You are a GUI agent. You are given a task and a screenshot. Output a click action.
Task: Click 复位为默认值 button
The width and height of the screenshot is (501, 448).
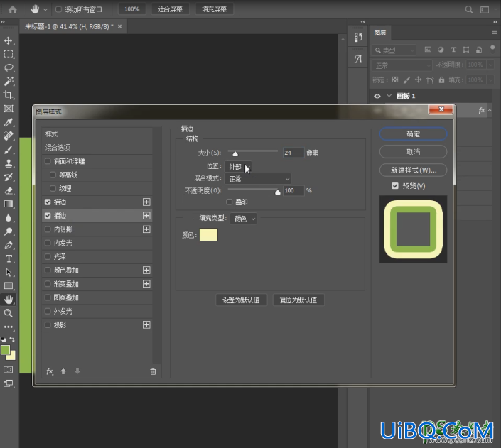pyautogui.click(x=298, y=300)
